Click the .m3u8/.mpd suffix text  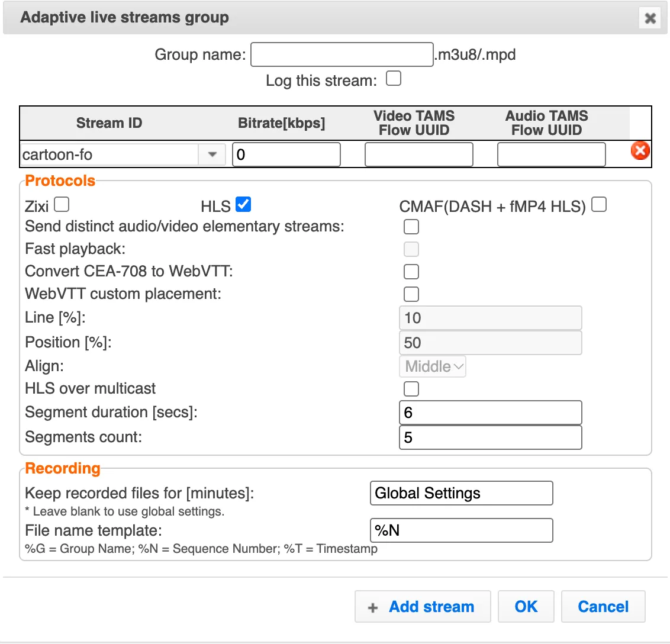pyautogui.click(x=475, y=54)
